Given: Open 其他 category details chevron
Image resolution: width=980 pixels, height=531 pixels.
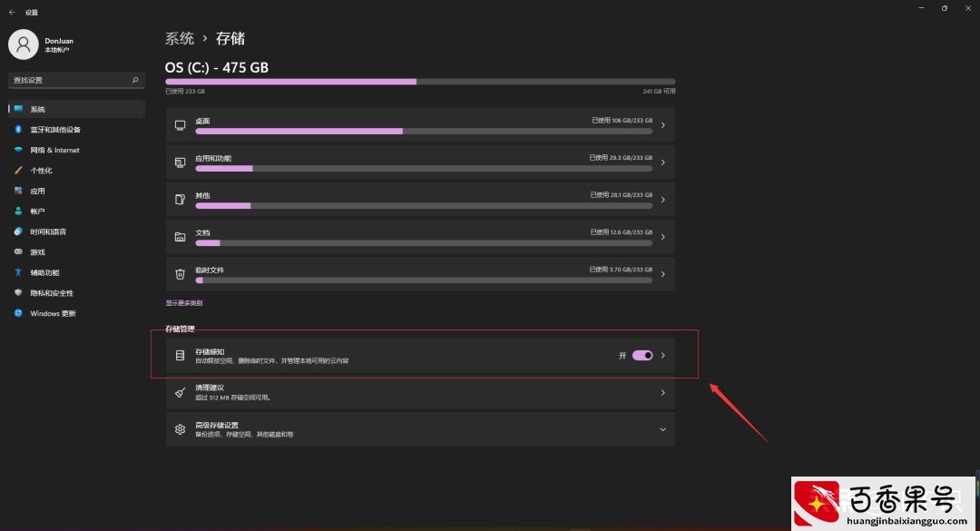Looking at the screenshot, I should [x=663, y=200].
